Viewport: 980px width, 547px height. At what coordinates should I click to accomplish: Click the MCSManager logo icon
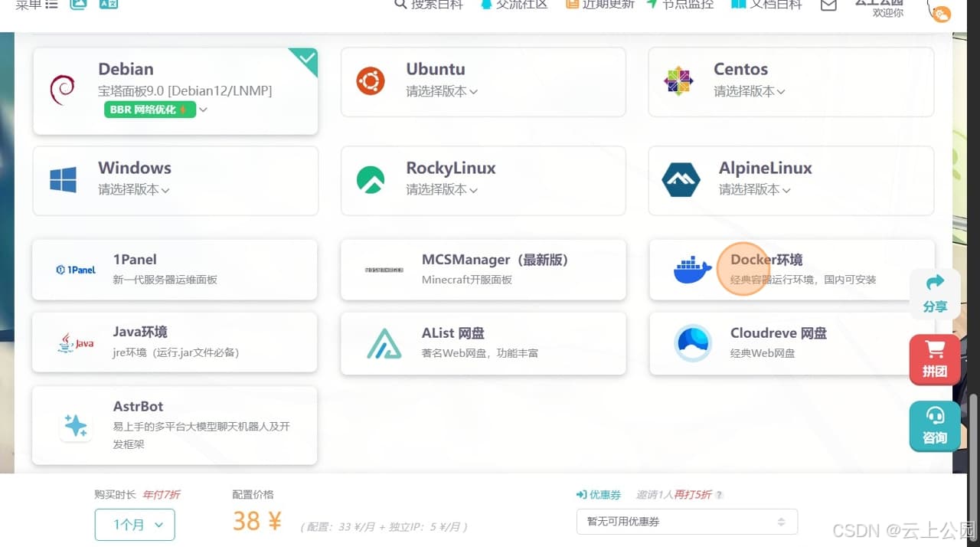click(x=384, y=270)
